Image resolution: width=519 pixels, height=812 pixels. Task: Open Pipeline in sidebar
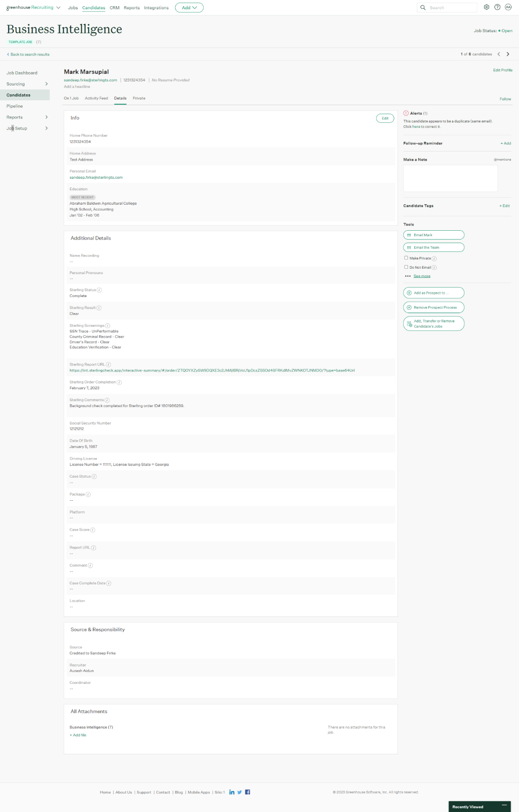click(x=15, y=106)
